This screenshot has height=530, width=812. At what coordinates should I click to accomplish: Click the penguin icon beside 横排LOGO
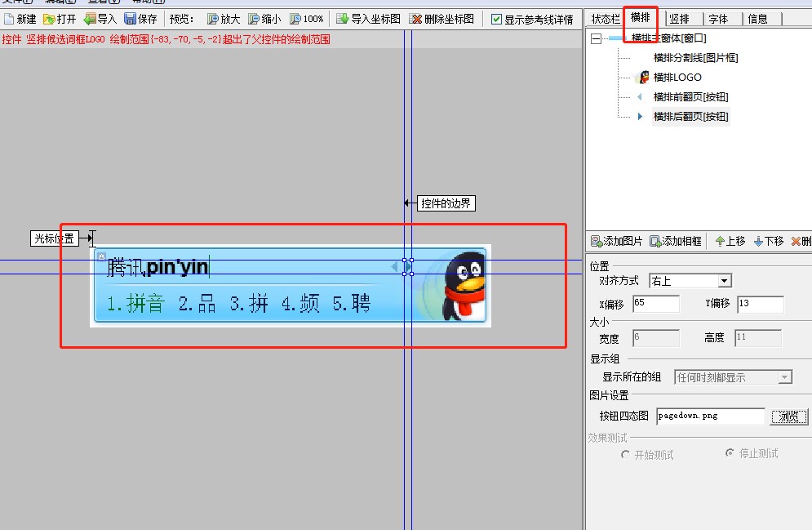click(x=643, y=78)
